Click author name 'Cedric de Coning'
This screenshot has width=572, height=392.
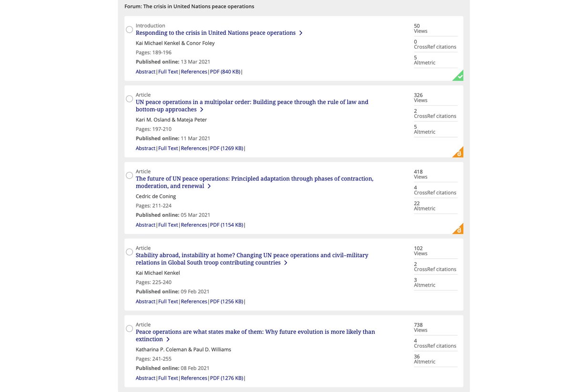[156, 197]
